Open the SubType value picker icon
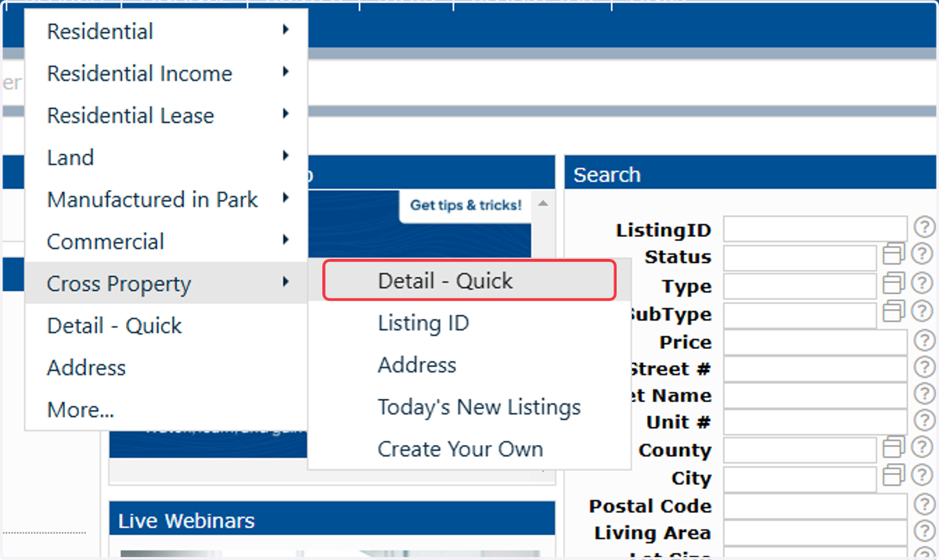This screenshot has height=560, width=939. (894, 311)
